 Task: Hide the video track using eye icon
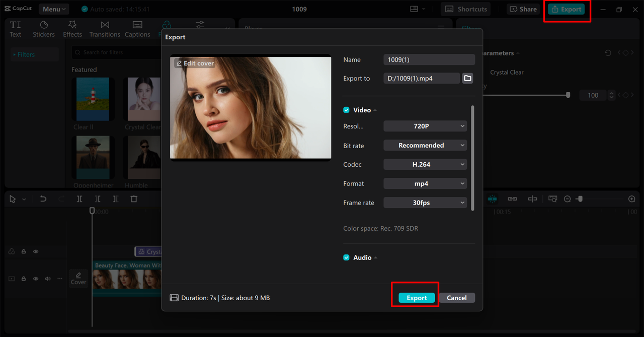click(x=36, y=279)
